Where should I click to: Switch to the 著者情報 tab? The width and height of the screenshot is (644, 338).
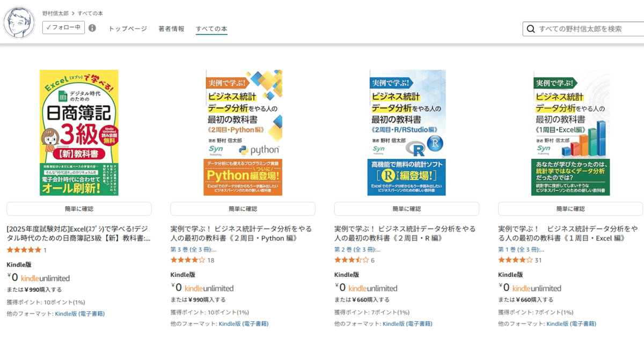171,29
